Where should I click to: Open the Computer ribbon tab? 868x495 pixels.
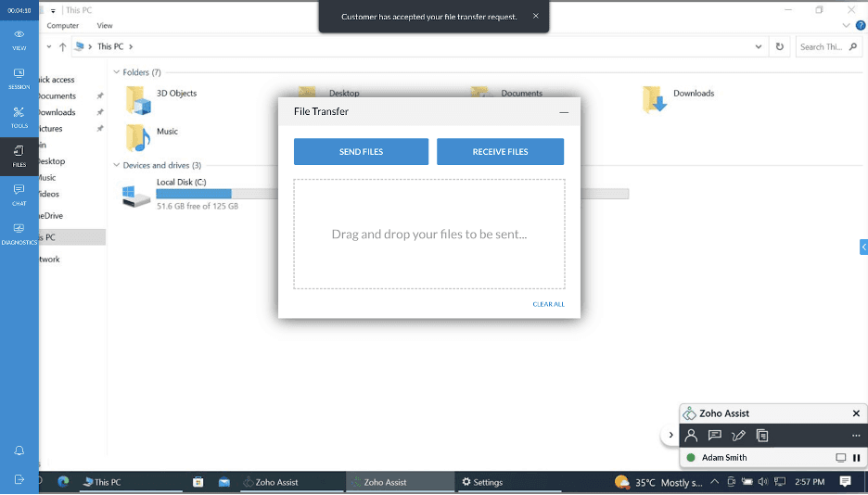pos(62,25)
